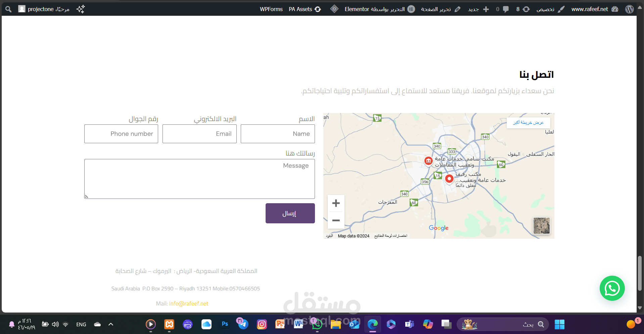Open the WPForms admin bar menu
This screenshot has height=334, width=644.
(271, 9)
